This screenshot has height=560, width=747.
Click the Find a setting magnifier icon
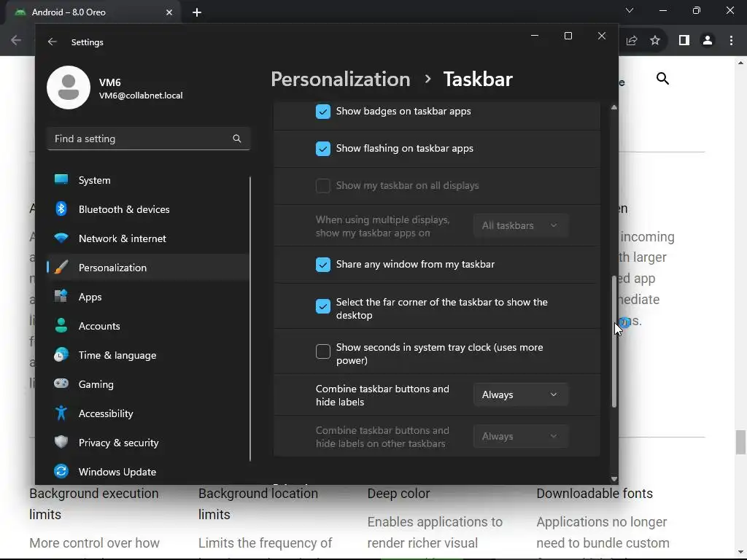[x=237, y=139]
